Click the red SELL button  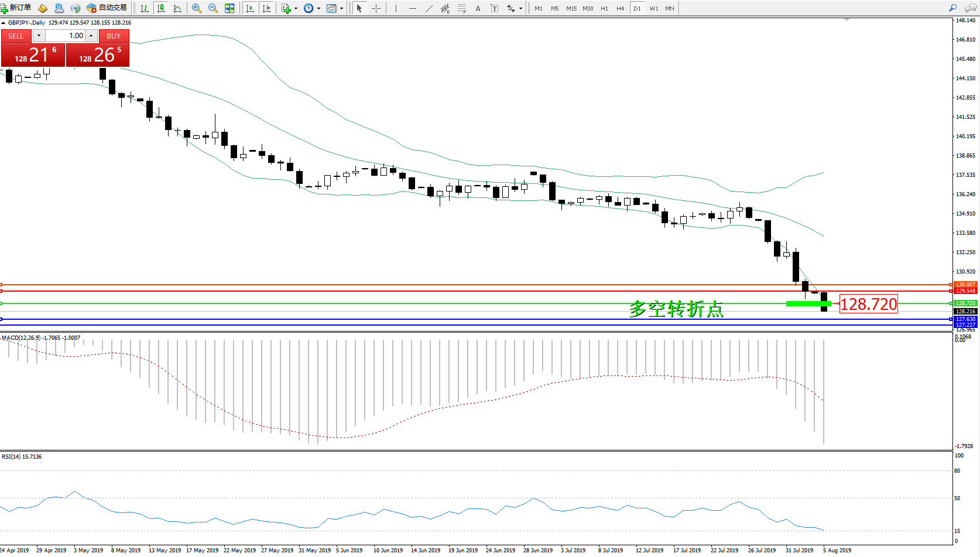tap(16, 36)
